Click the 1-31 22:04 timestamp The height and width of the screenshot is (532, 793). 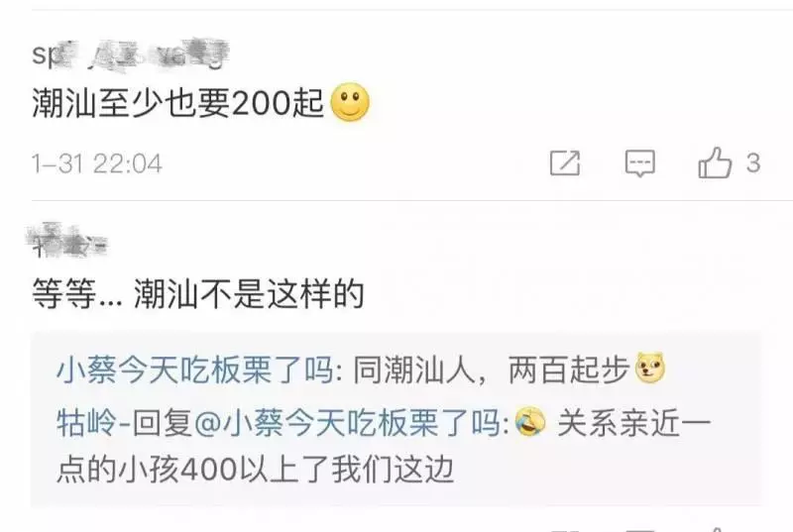coord(96,163)
